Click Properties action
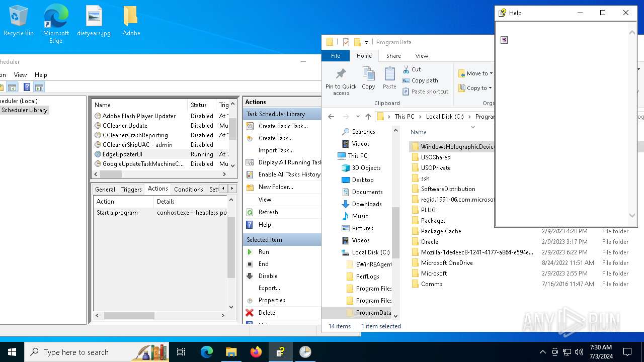 click(272, 300)
